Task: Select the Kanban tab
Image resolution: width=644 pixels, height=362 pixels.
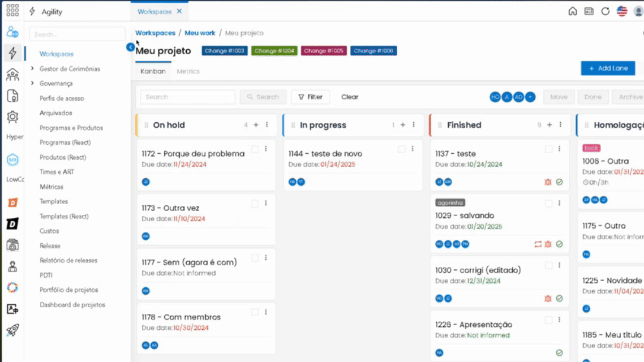Action: [x=153, y=71]
